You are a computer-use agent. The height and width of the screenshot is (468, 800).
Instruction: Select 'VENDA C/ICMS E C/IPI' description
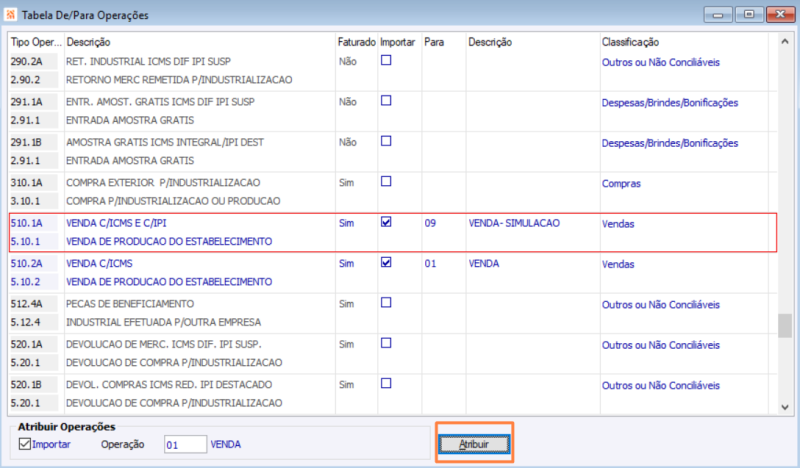116,223
